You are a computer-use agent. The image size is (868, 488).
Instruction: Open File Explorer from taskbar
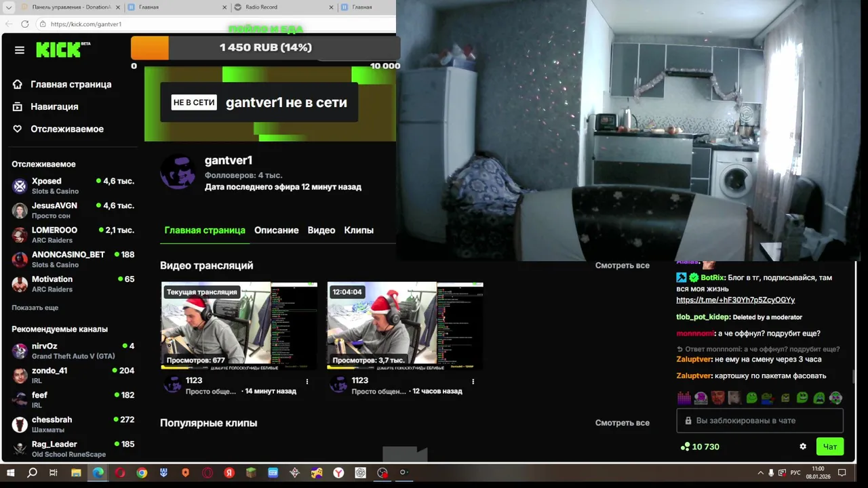point(76,472)
